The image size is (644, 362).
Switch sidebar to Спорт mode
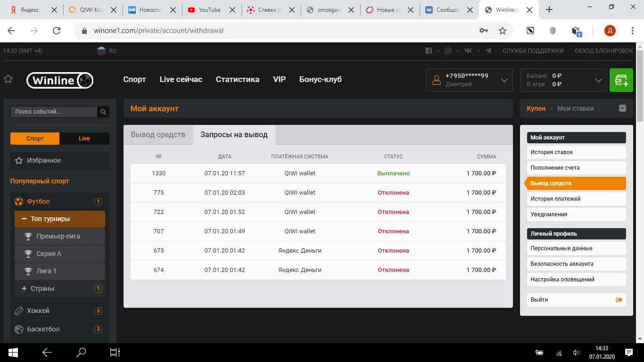point(35,139)
